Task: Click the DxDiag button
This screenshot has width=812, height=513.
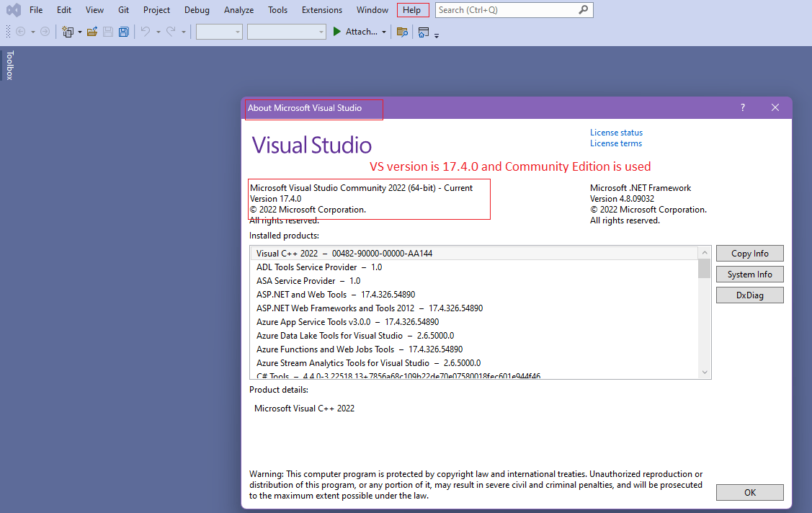Action: [749, 295]
